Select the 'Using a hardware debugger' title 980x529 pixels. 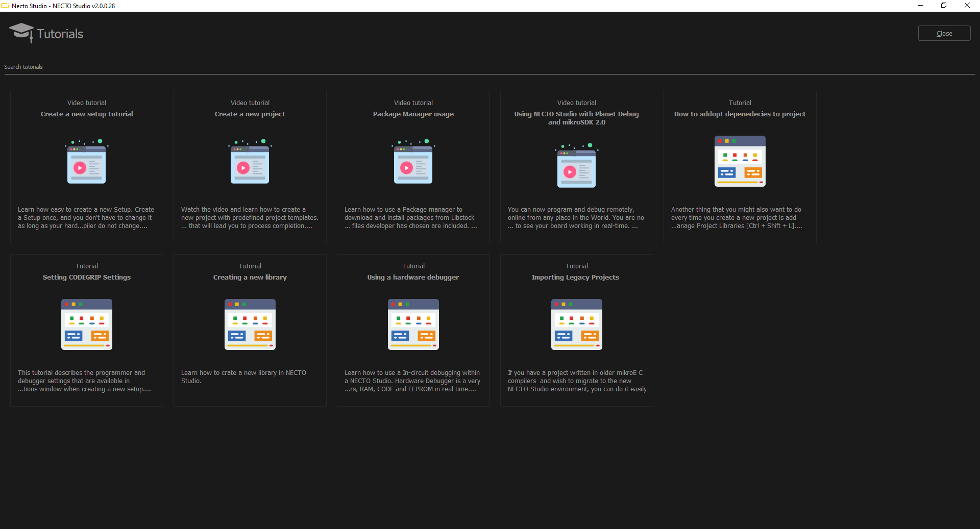coord(413,278)
